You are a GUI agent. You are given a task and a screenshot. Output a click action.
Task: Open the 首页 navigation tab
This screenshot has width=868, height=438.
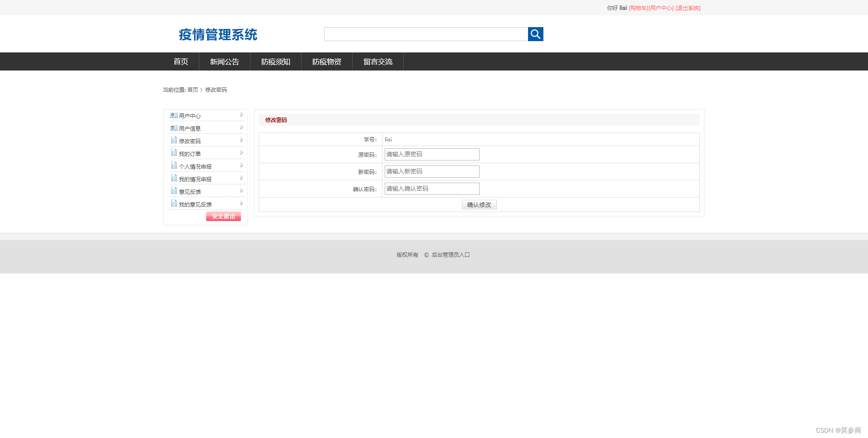(x=181, y=61)
